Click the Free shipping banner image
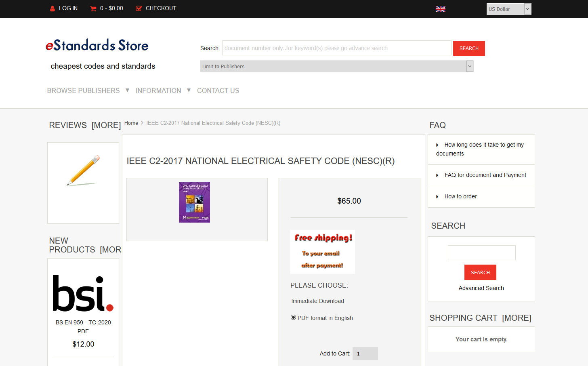The width and height of the screenshot is (588, 366). pyautogui.click(x=323, y=252)
